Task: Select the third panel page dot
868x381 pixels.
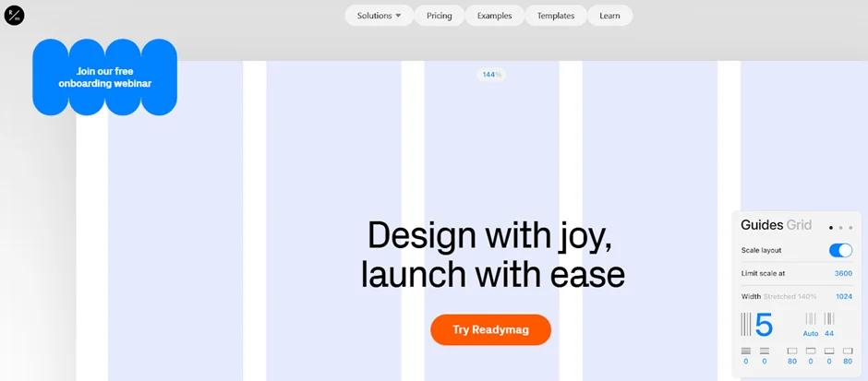Action: pyautogui.click(x=850, y=227)
